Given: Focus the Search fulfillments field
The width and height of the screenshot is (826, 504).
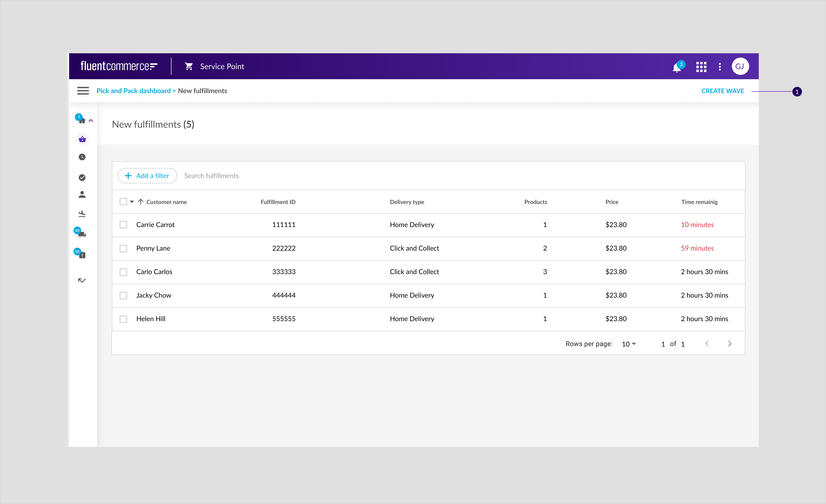Looking at the screenshot, I should tap(212, 176).
